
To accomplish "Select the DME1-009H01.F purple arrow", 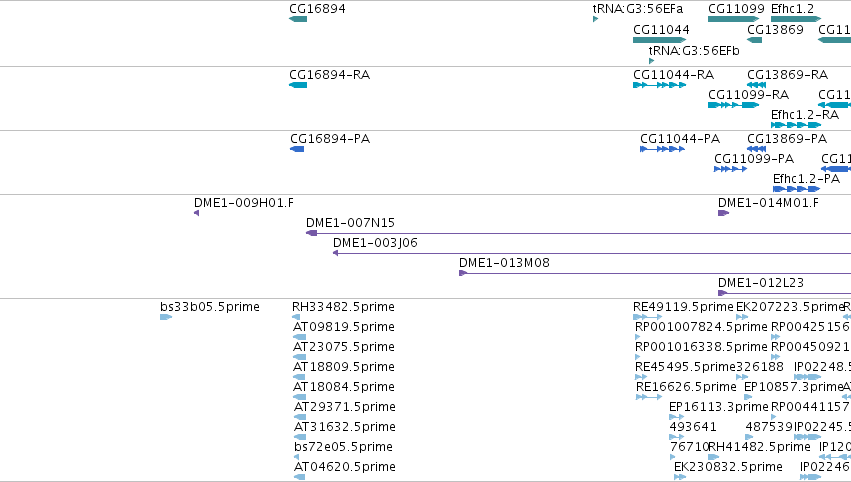I will pos(196,213).
